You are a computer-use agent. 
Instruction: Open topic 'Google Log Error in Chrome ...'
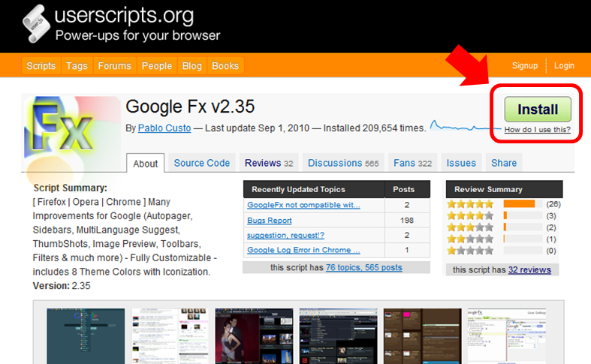[x=303, y=250]
